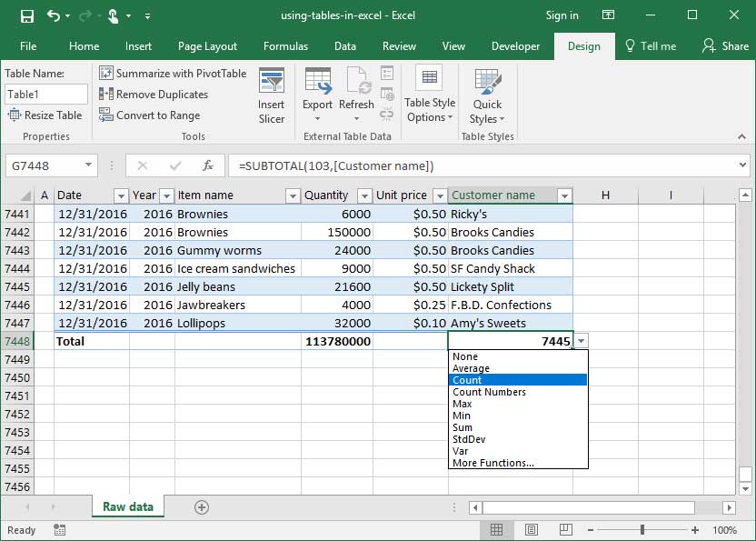Open the Year column filter dropdown

point(166,195)
